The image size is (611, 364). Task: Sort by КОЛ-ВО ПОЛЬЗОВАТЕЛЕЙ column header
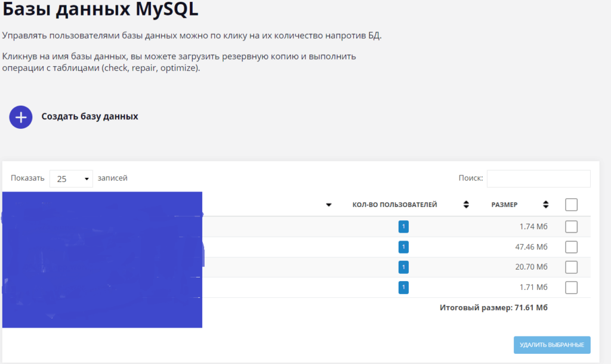pyautogui.click(x=395, y=205)
